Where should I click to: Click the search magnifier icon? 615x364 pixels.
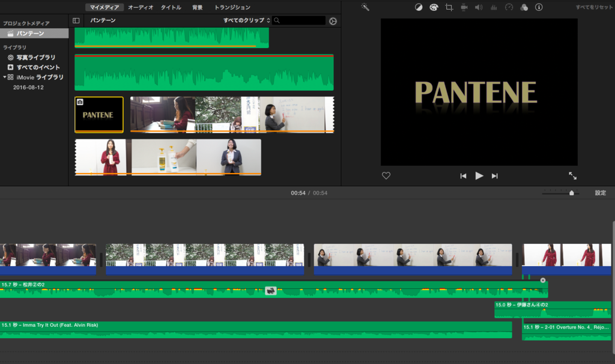(x=277, y=20)
